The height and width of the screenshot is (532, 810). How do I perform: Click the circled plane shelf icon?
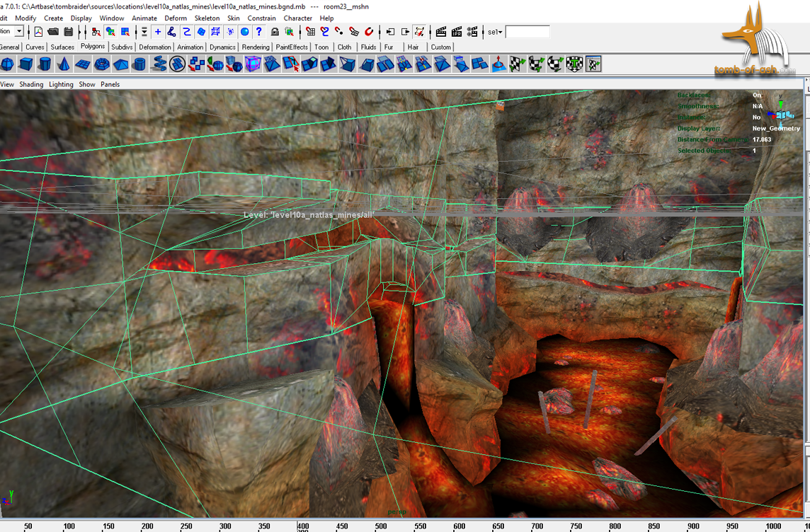177,64
